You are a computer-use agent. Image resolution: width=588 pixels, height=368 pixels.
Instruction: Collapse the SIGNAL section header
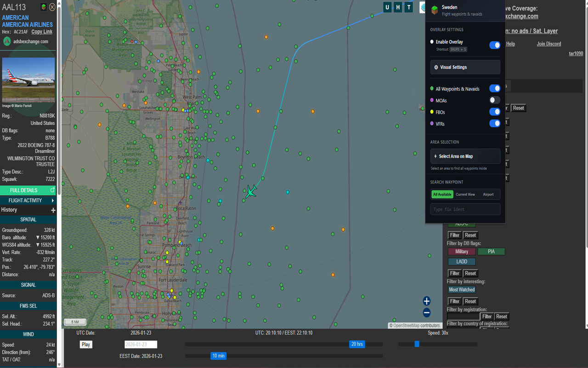pos(28,285)
